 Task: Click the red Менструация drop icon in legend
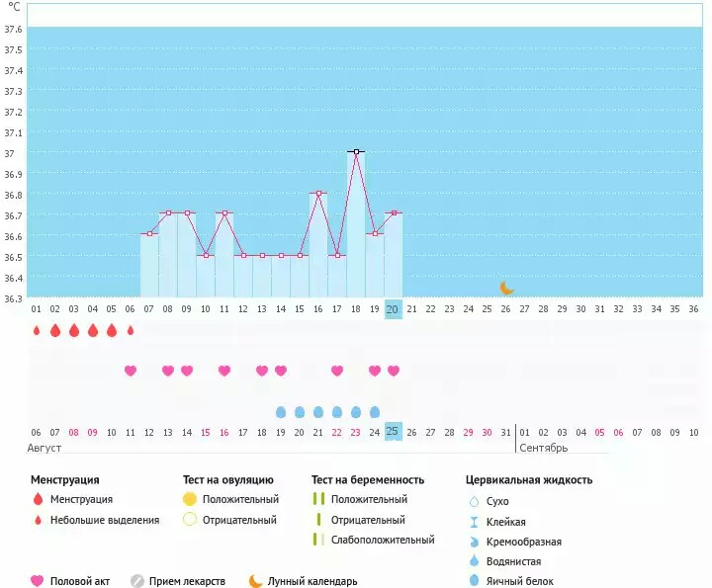[37, 500]
